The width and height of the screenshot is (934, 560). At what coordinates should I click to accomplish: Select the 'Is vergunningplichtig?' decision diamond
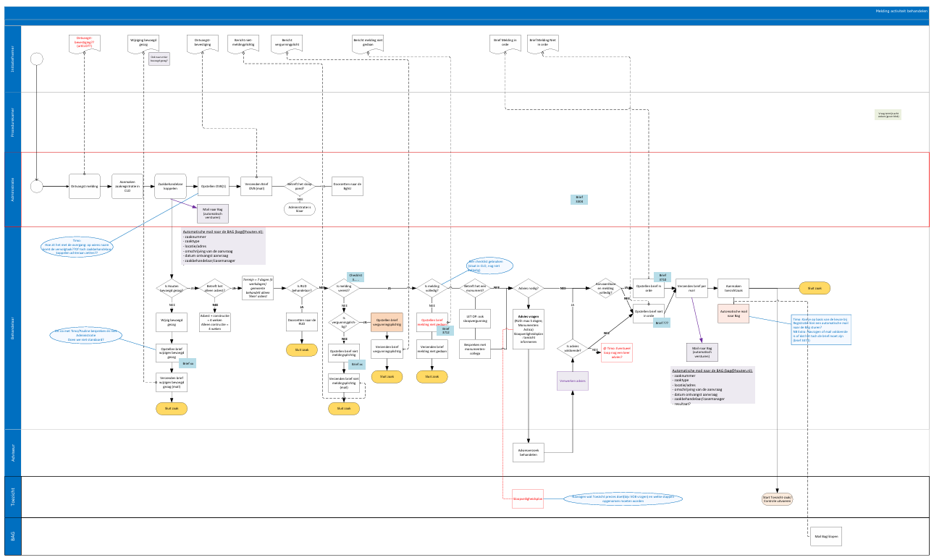344,321
